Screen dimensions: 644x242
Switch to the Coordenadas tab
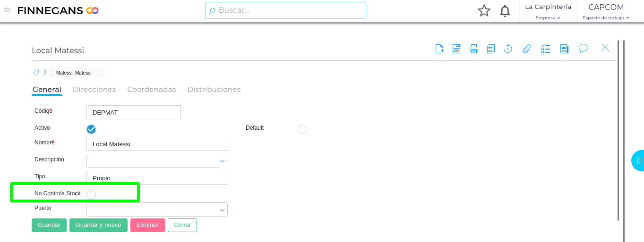pyautogui.click(x=151, y=89)
